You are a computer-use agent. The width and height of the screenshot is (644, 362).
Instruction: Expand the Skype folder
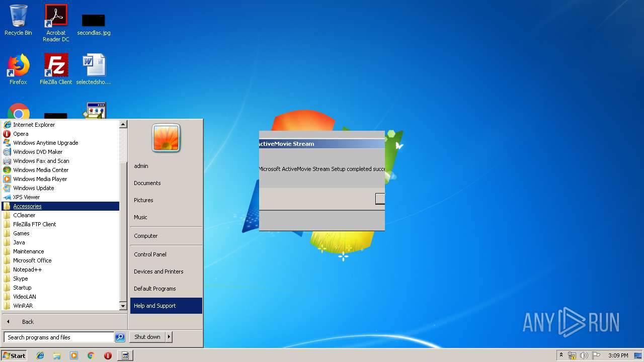[60, 279]
